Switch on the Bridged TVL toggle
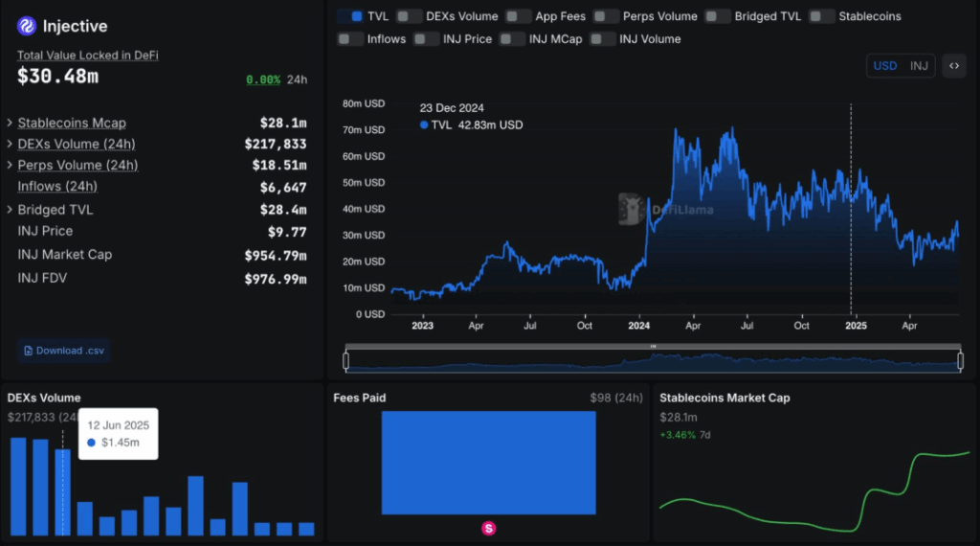Screen dimensions: 980x546 (x=718, y=16)
